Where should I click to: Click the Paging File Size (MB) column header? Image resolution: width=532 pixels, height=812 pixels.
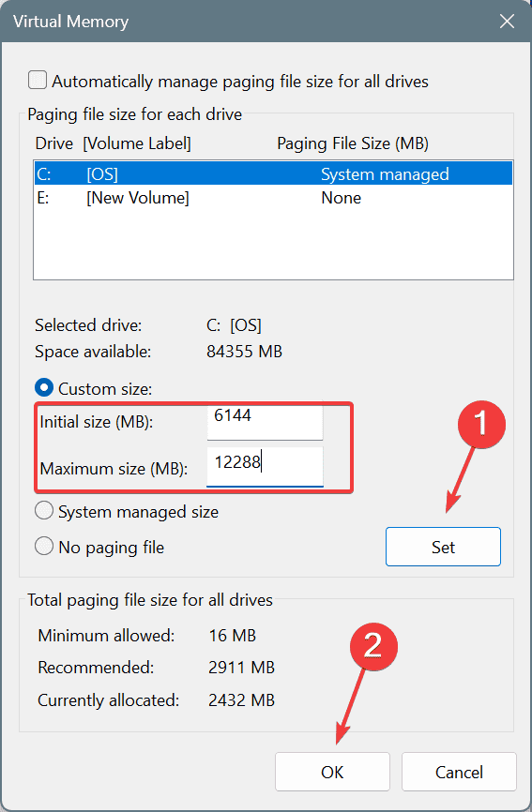coord(353,143)
